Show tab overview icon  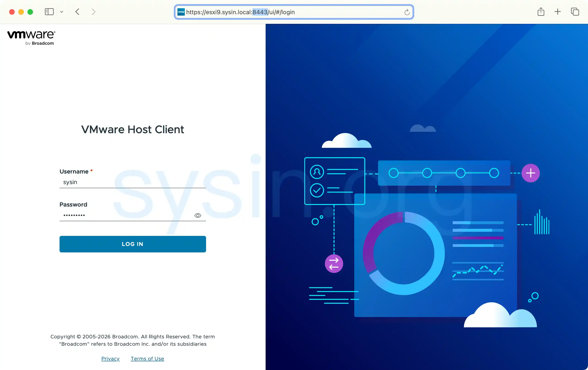click(x=575, y=12)
